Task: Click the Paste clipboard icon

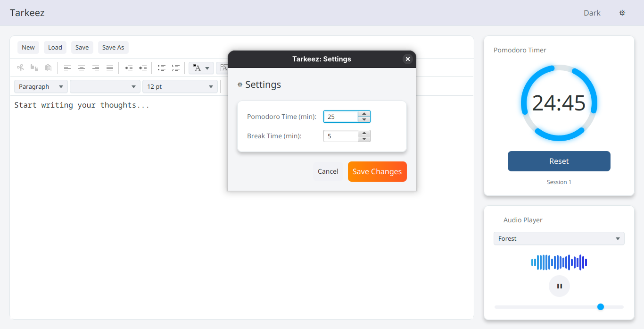Action: (x=48, y=68)
